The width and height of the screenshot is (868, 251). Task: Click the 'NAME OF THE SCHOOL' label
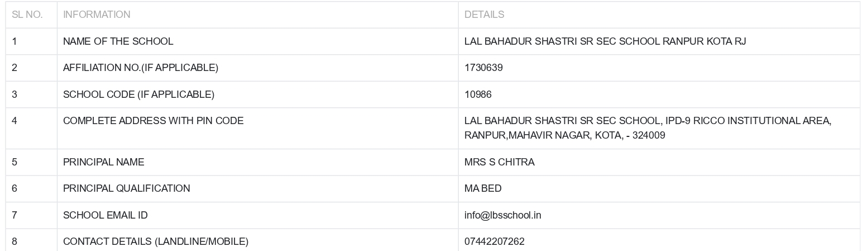pyautogui.click(x=118, y=41)
